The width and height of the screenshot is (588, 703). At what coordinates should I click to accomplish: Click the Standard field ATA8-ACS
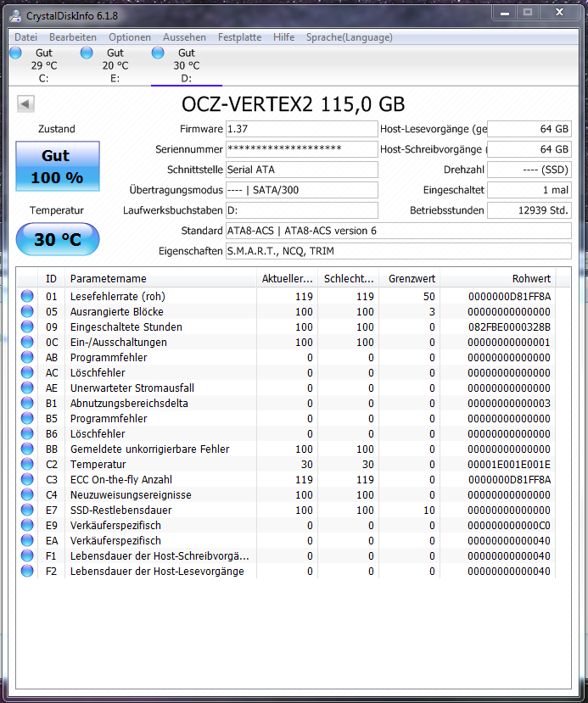click(x=398, y=231)
